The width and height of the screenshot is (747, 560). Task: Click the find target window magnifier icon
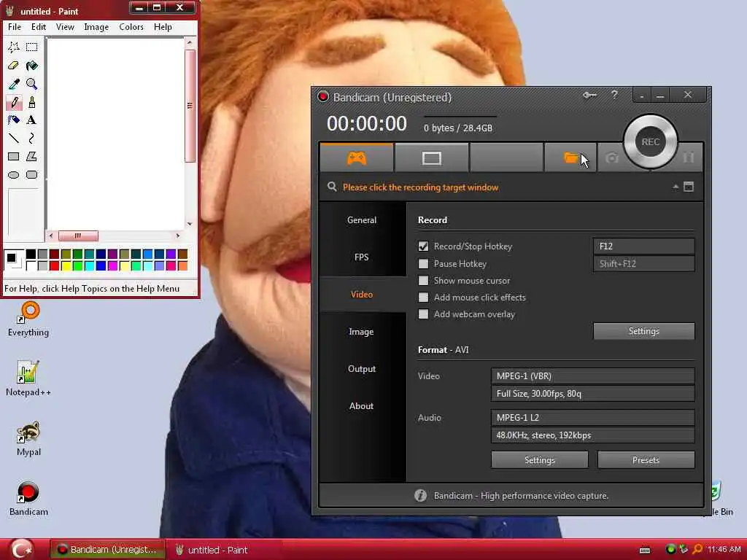coord(332,187)
